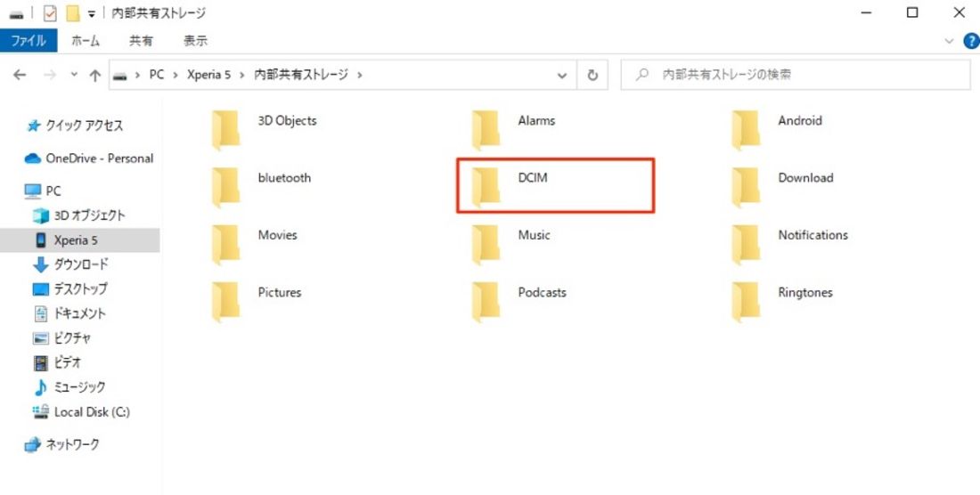This screenshot has width=980, height=495.
Task: Switch to the ホーム ribbon tab
Action: coord(86,41)
